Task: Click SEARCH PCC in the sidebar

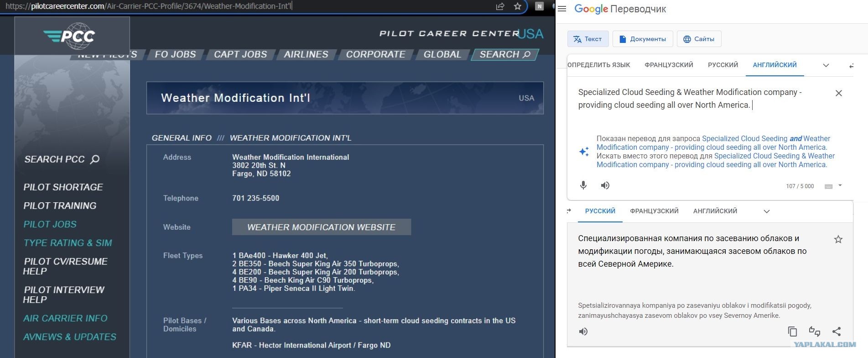Action: 62,159
